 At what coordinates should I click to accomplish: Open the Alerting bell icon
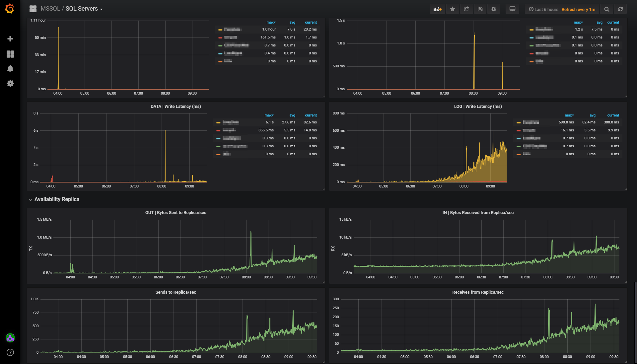(10, 69)
